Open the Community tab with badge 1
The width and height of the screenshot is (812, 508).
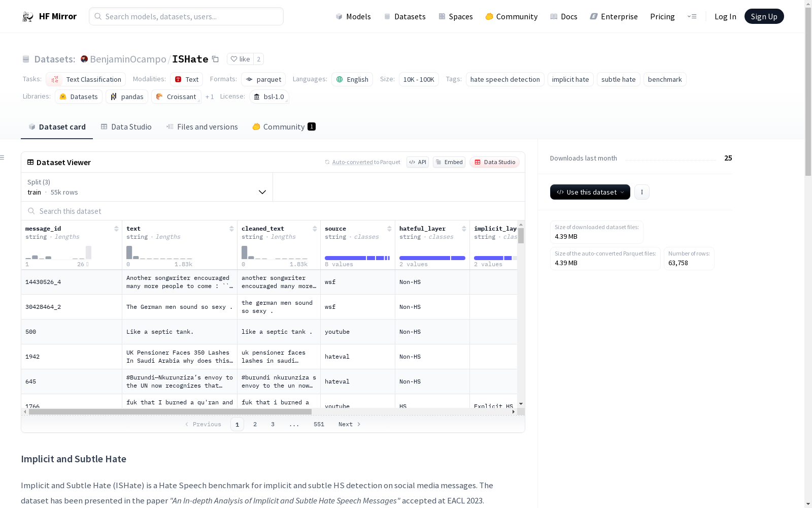pos(284,127)
